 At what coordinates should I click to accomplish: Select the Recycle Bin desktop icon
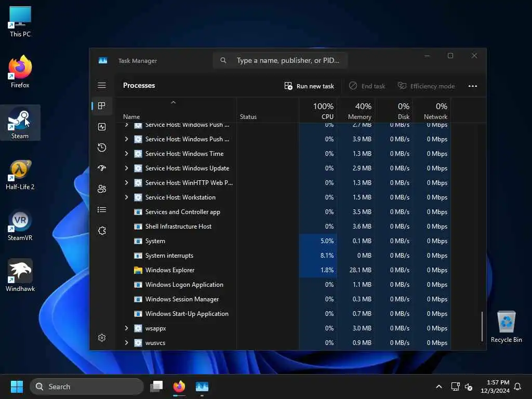[506, 326]
